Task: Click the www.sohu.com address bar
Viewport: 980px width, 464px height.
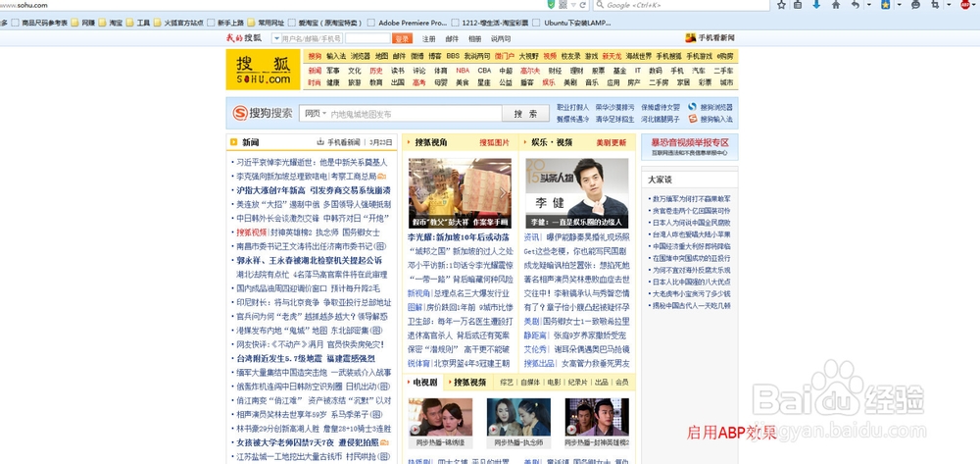Action: (271, 5)
